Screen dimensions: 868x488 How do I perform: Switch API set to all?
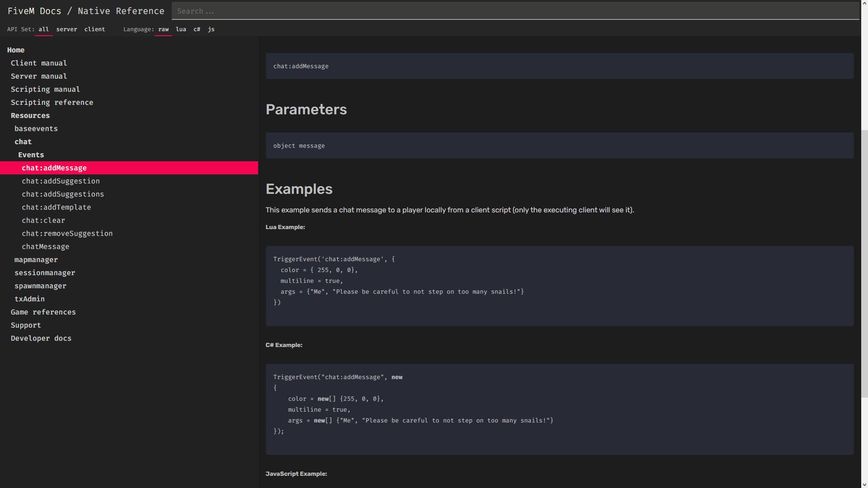pos(43,29)
